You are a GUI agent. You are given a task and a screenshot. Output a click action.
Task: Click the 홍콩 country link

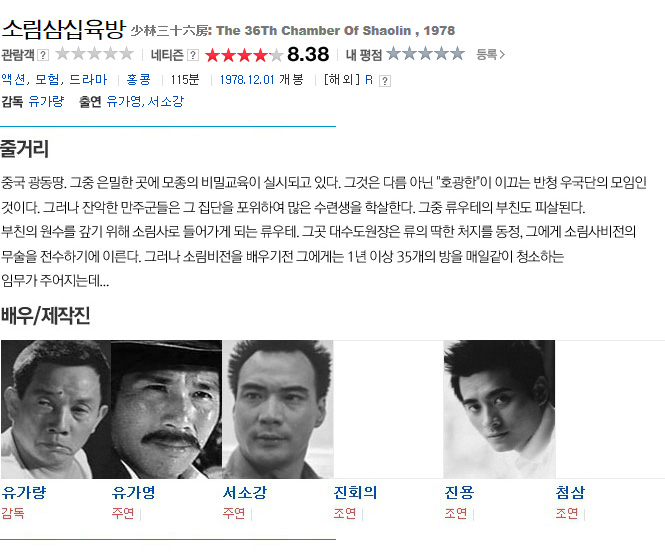pos(139,79)
